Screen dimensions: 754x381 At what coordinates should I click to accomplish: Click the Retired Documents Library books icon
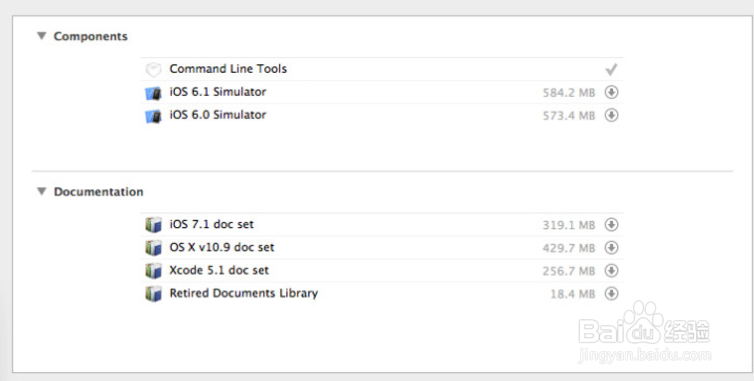(x=153, y=294)
